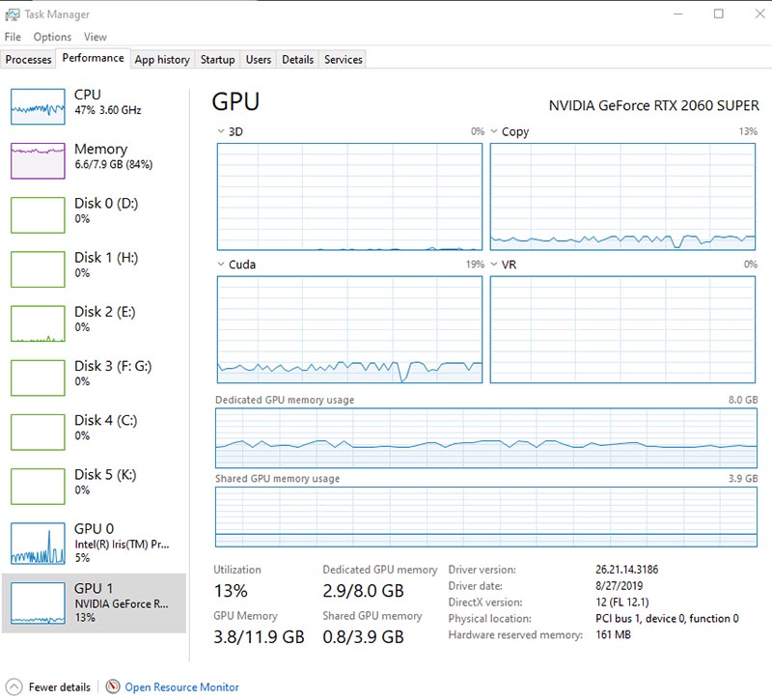Open the File menu
The width and height of the screenshot is (772, 700).
pyautogui.click(x=13, y=37)
